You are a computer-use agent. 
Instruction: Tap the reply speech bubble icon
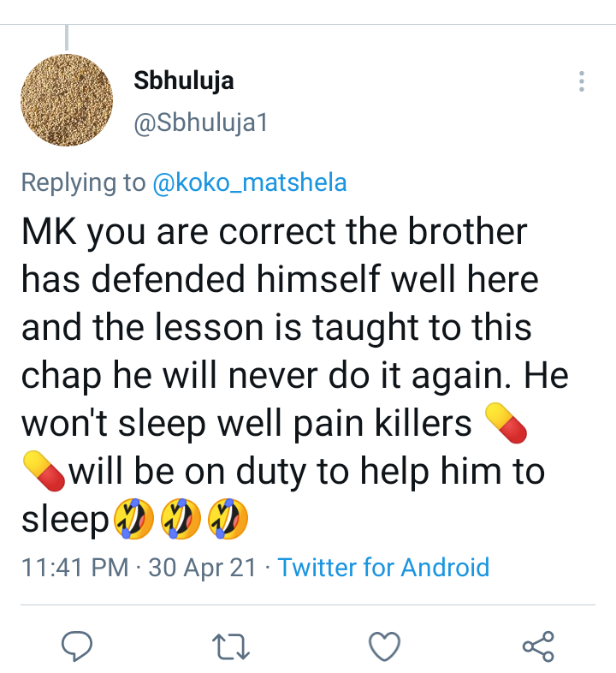point(77,646)
